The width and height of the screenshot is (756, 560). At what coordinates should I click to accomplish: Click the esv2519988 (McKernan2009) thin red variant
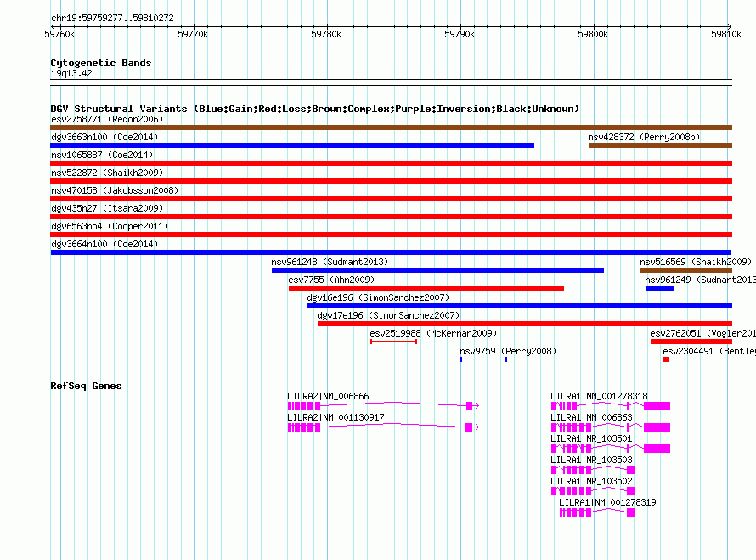pyautogui.click(x=393, y=342)
